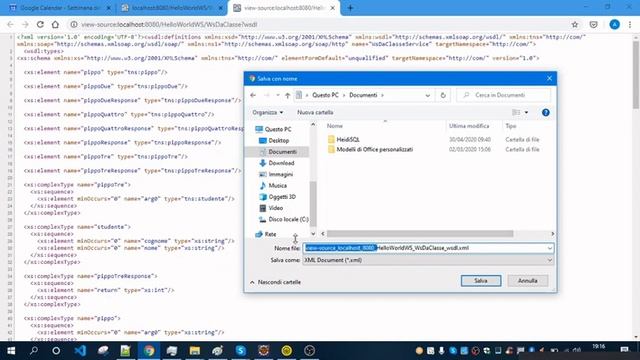Open the Nome file history dropdown arrow

click(549, 248)
